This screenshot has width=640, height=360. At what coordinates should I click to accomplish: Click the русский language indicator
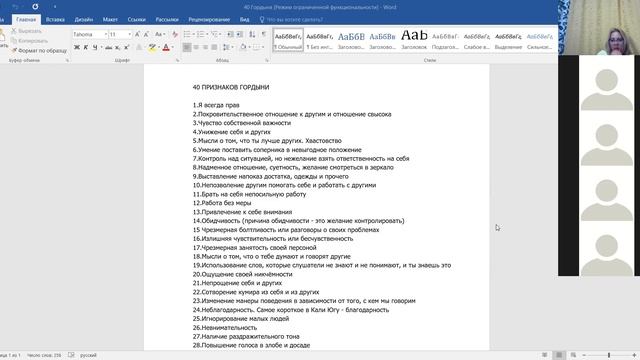point(88,355)
